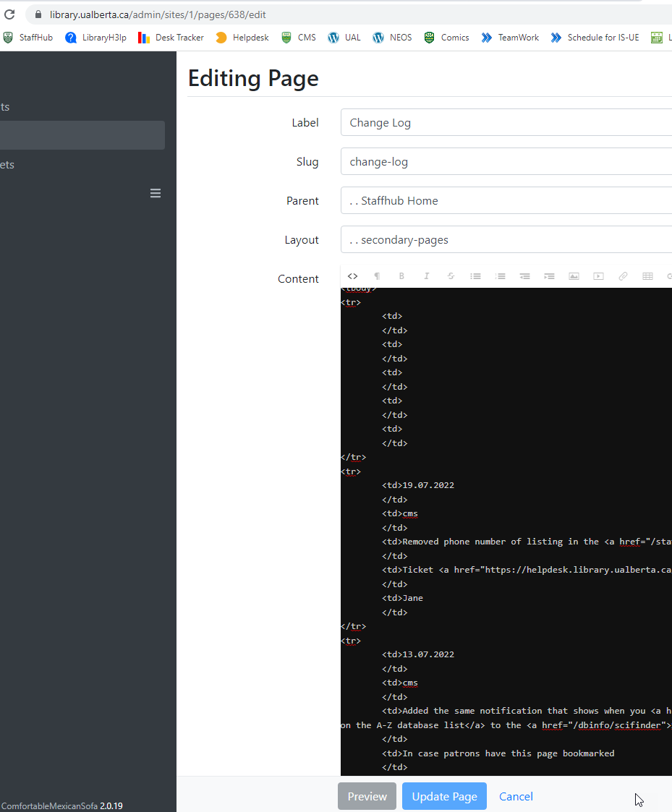Preview the edited page

[367, 796]
